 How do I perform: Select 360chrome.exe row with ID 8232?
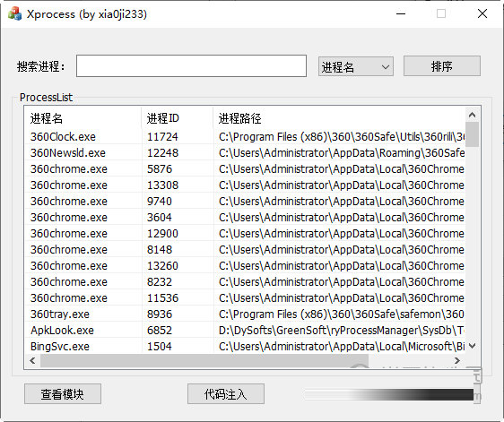[245, 281]
